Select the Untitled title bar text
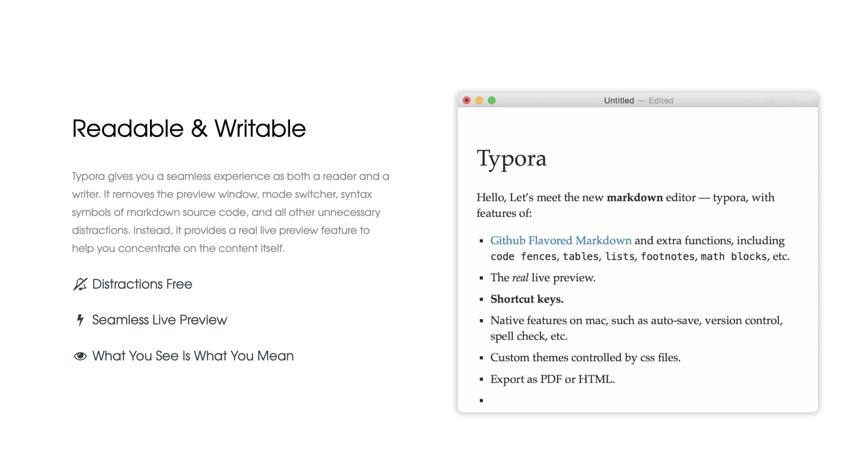This screenshot has width=868, height=455. tap(618, 100)
